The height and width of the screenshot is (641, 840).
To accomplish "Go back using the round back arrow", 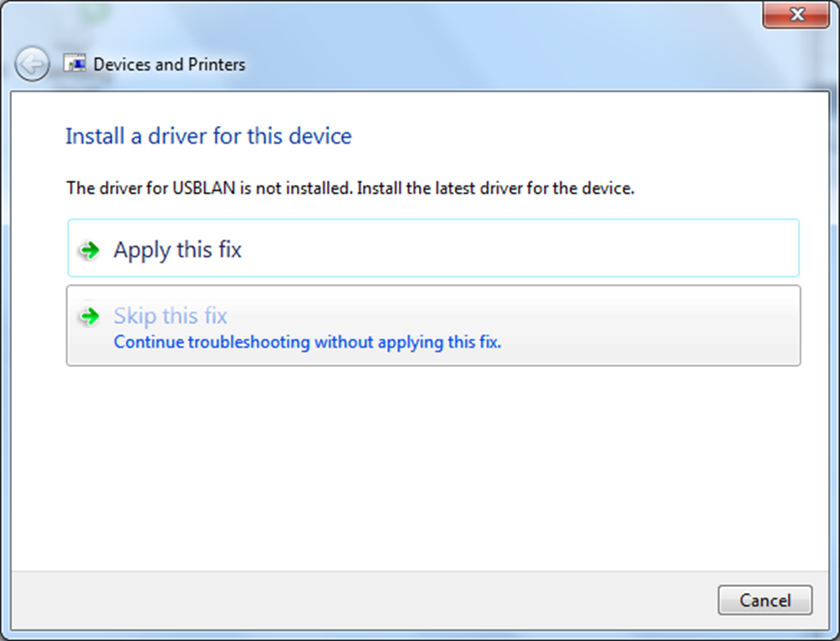I will (32, 63).
